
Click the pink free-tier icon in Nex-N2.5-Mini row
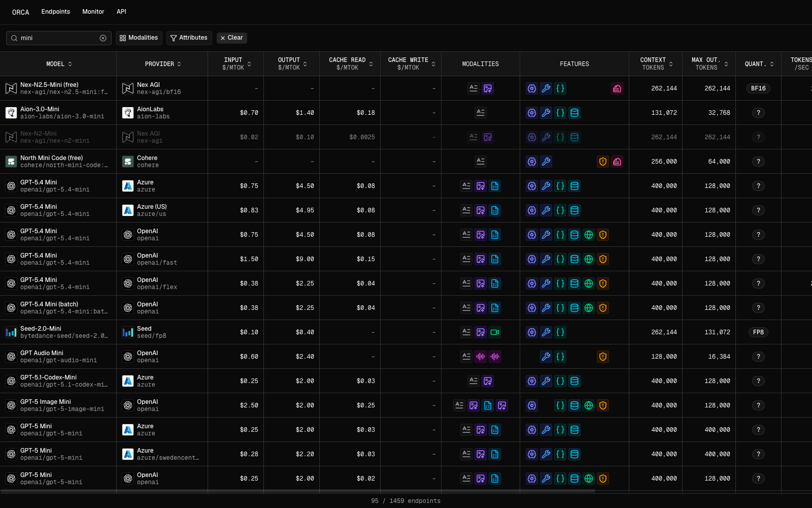click(x=617, y=88)
